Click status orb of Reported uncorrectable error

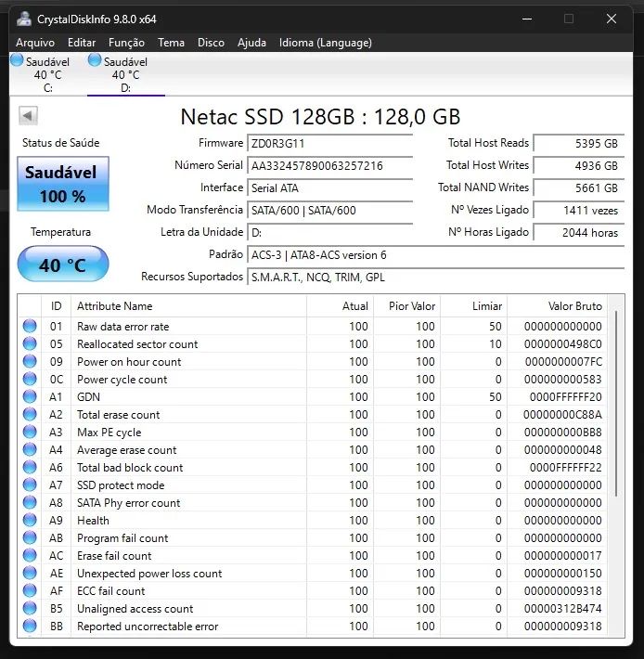click(x=30, y=627)
